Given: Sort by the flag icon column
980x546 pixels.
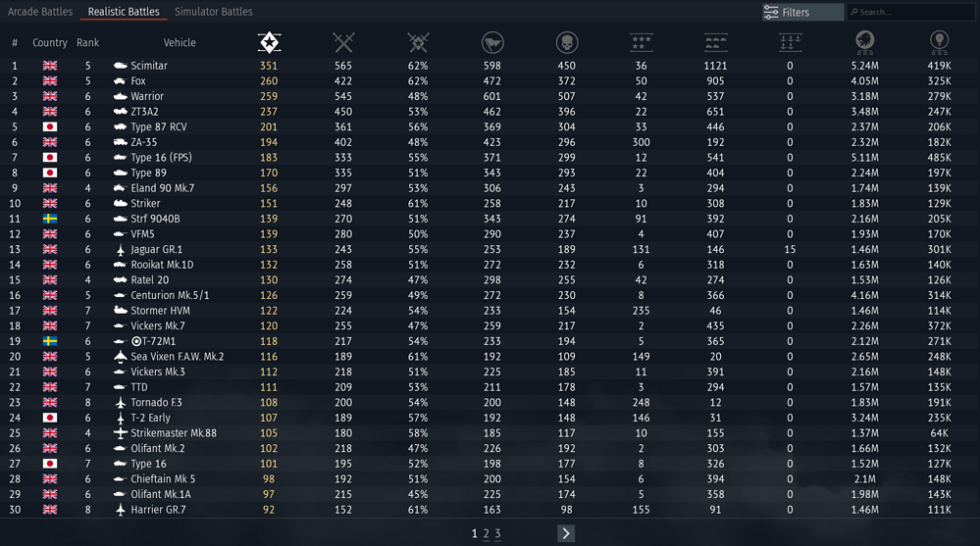Looking at the screenshot, I should click(x=492, y=42).
